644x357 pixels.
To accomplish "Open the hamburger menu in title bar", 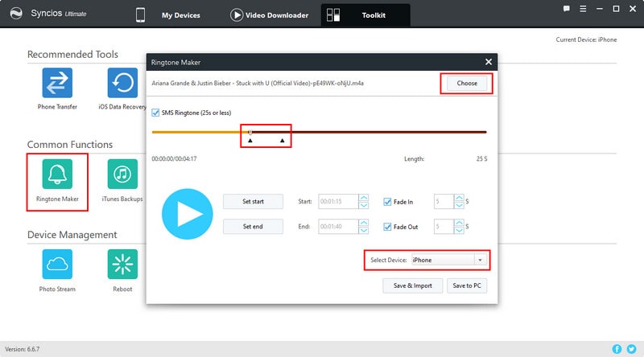I will click(583, 9).
